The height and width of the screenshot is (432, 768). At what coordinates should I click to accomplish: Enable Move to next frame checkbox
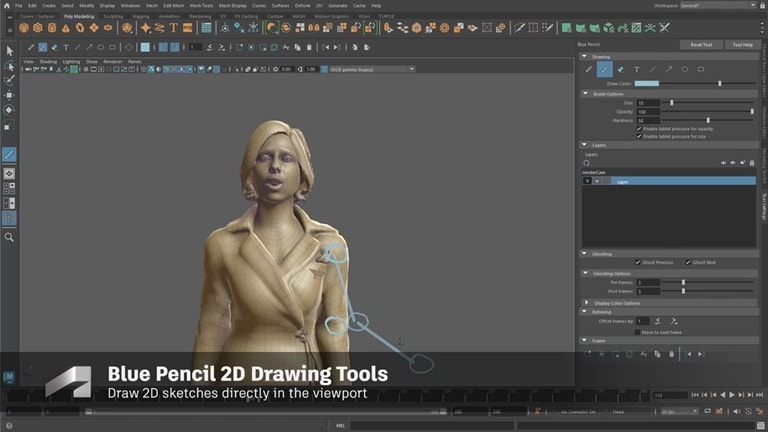(637, 332)
